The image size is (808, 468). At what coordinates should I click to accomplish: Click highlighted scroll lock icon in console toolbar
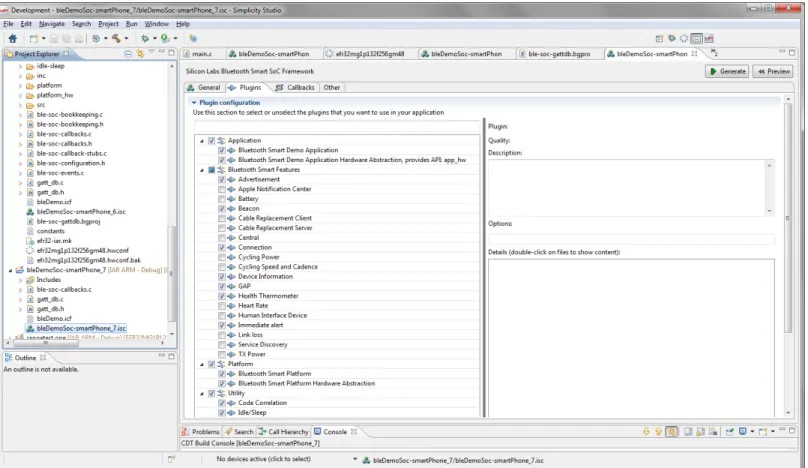coord(671,431)
